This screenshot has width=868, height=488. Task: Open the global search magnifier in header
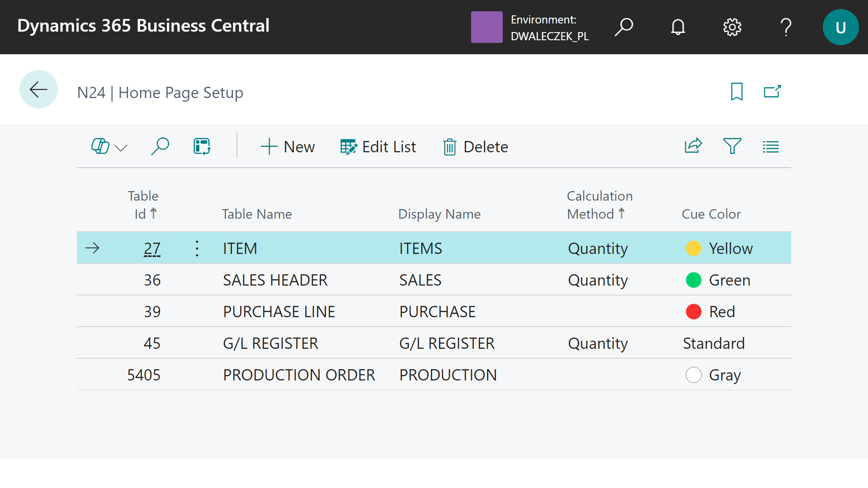[624, 27]
